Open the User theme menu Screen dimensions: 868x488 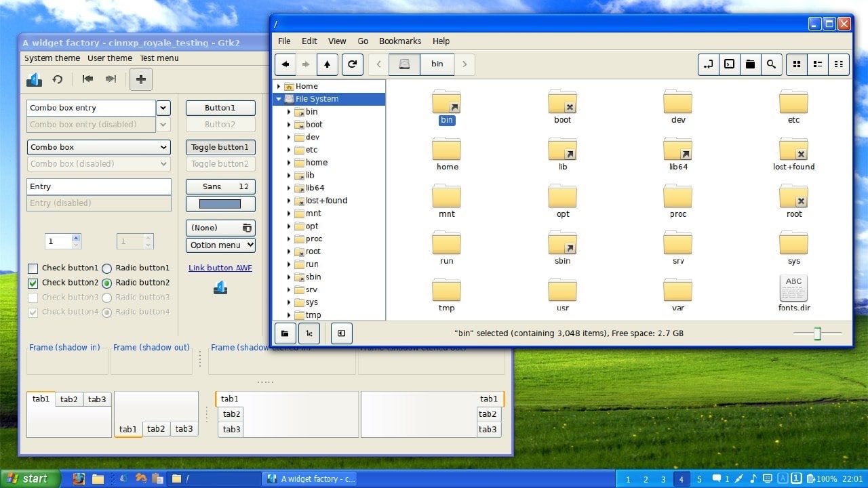click(110, 58)
